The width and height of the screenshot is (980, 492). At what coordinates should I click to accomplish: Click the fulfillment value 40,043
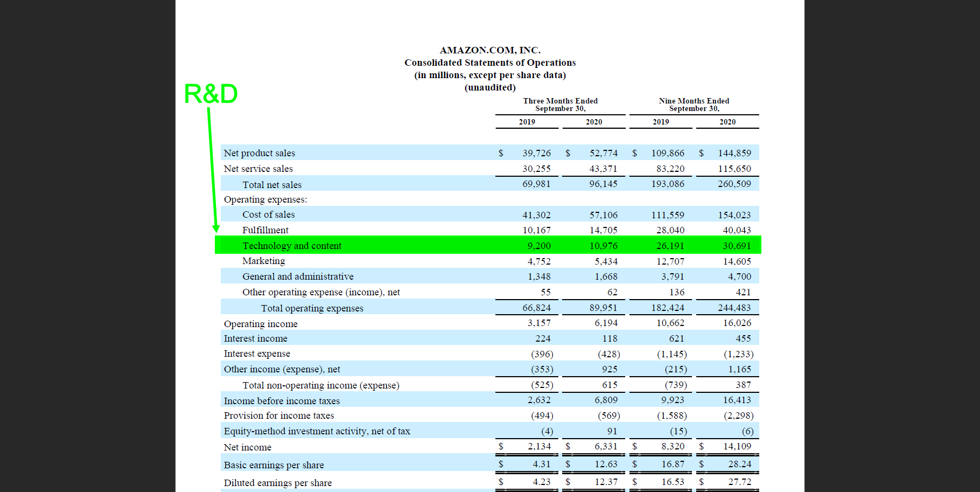point(737,230)
